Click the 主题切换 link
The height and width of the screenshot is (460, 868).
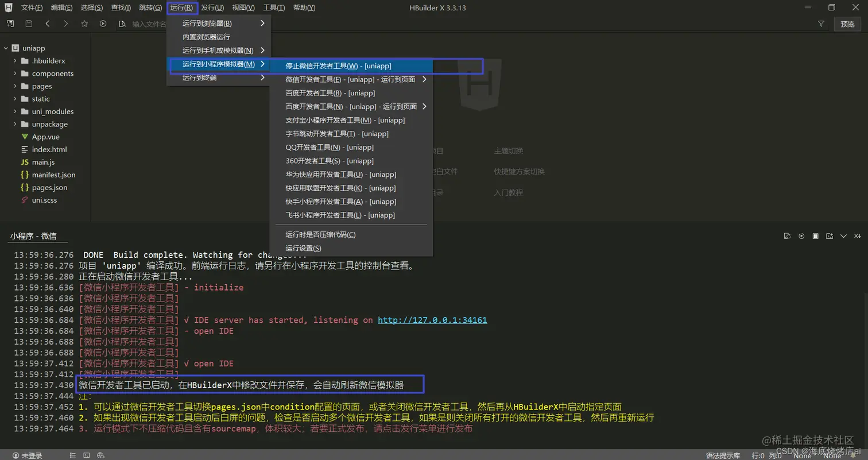tap(509, 151)
